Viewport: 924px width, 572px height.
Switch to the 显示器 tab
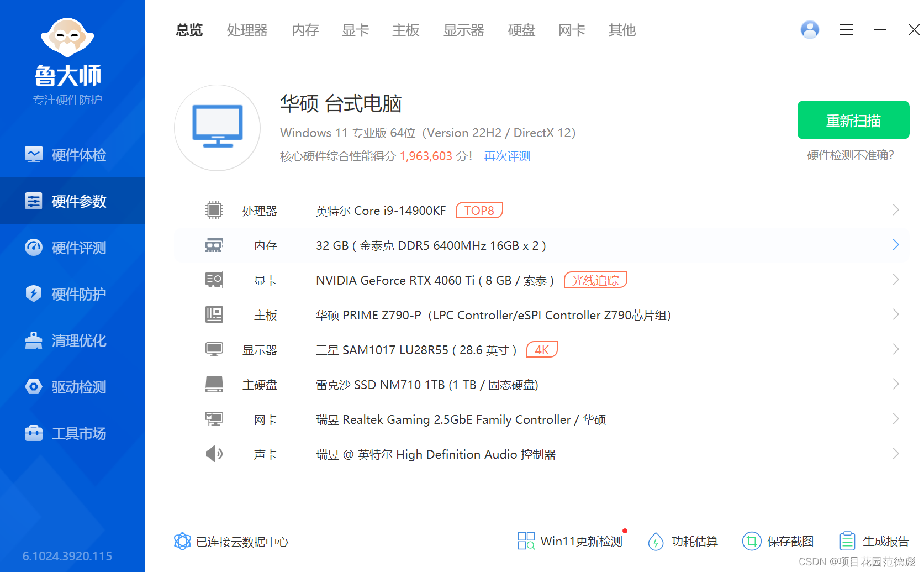pos(463,30)
